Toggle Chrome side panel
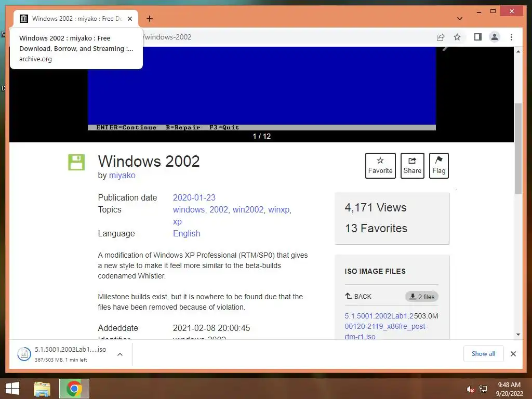Viewport: 532px width, 399px height. [x=478, y=37]
